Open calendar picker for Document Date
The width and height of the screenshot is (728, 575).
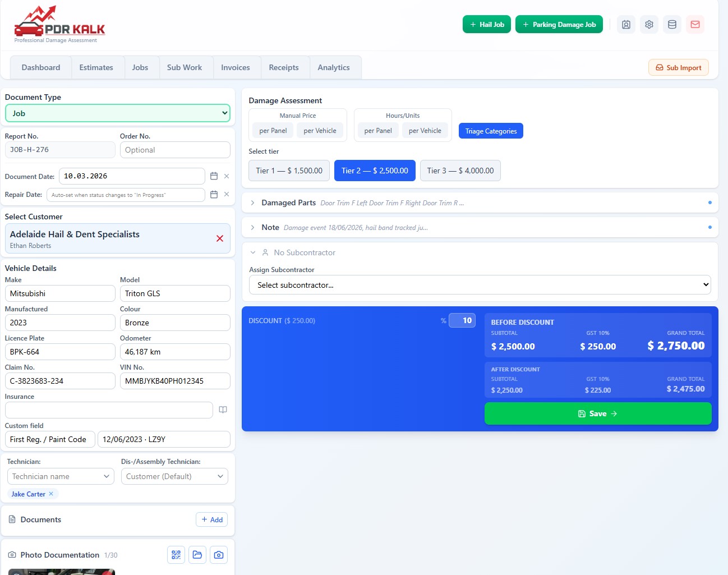click(x=214, y=176)
